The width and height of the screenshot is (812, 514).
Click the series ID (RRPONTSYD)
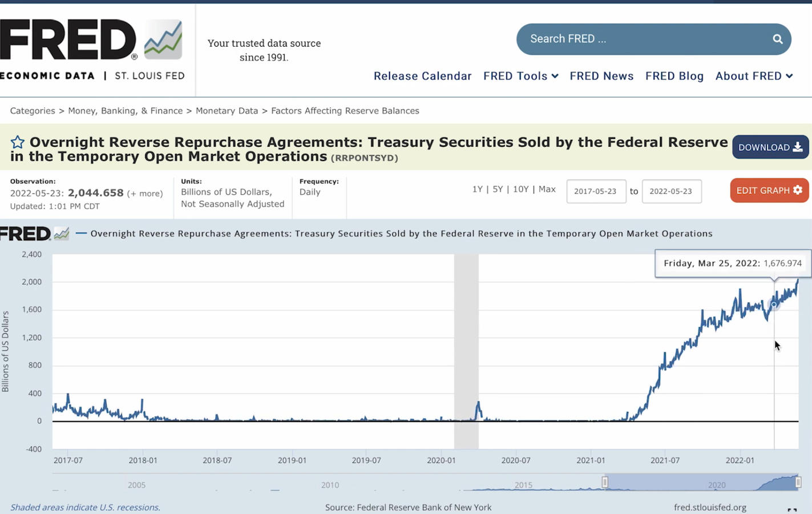tap(364, 158)
